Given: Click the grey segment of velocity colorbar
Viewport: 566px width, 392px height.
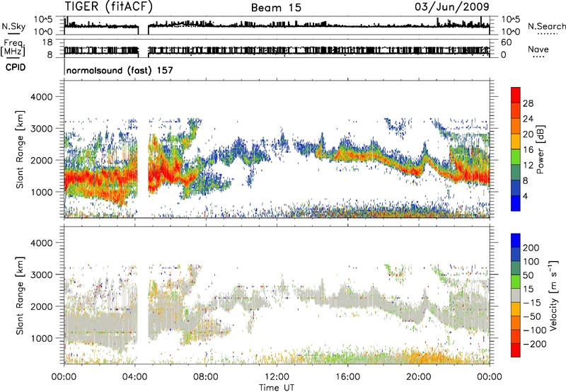Looking at the screenshot, I should tap(516, 295).
